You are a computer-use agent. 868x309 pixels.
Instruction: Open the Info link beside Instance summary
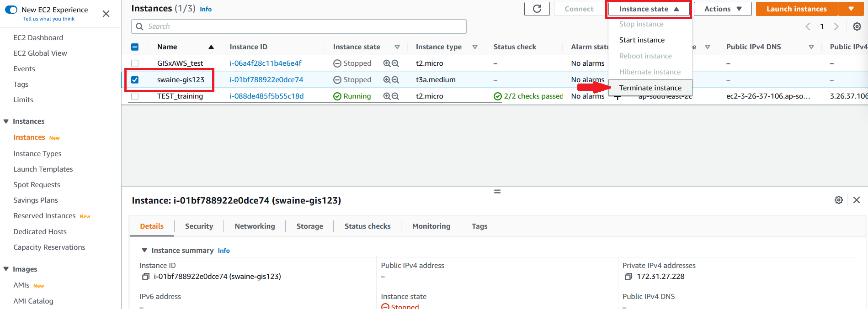[x=224, y=251]
